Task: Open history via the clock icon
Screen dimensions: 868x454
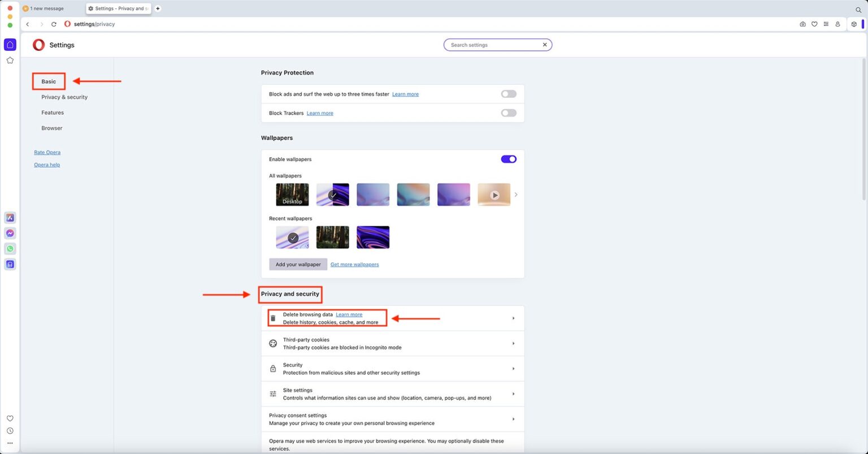Action: coord(10,430)
